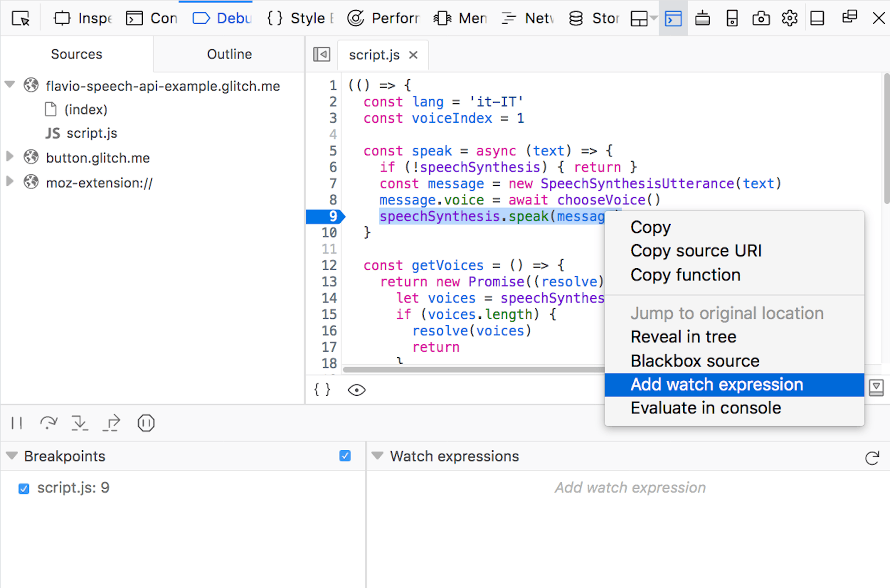
Task: Pretty-print the source with braces icon
Action: click(x=322, y=390)
